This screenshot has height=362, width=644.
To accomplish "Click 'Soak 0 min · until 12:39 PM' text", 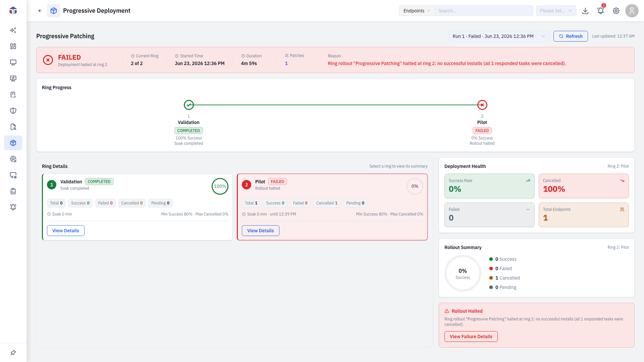I will tap(272, 214).
